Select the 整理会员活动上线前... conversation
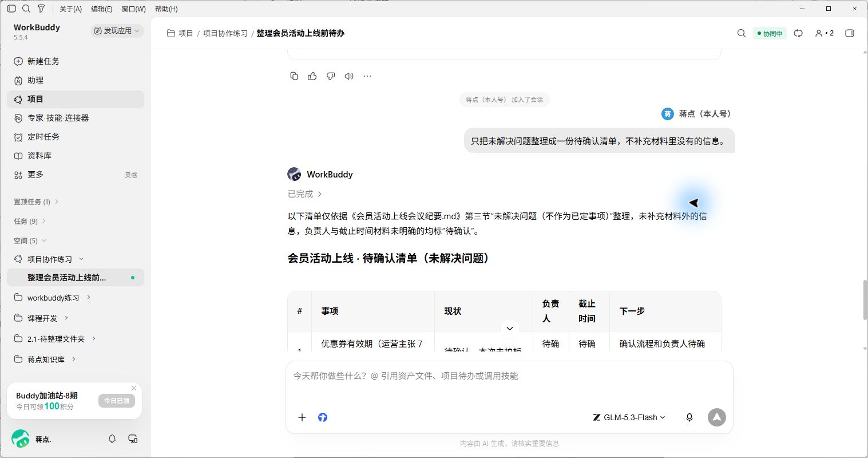Viewport: 868px width, 458px height. coord(76,278)
